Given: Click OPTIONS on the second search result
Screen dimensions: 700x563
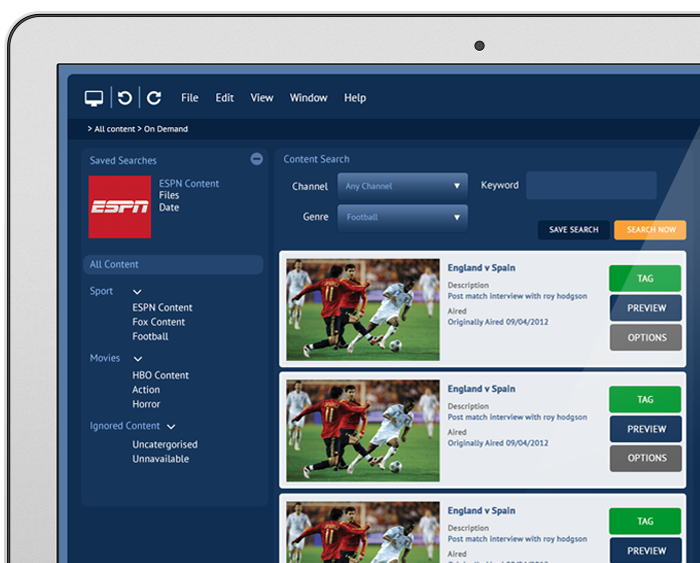Looking at the screenshot, I should 645,458.
